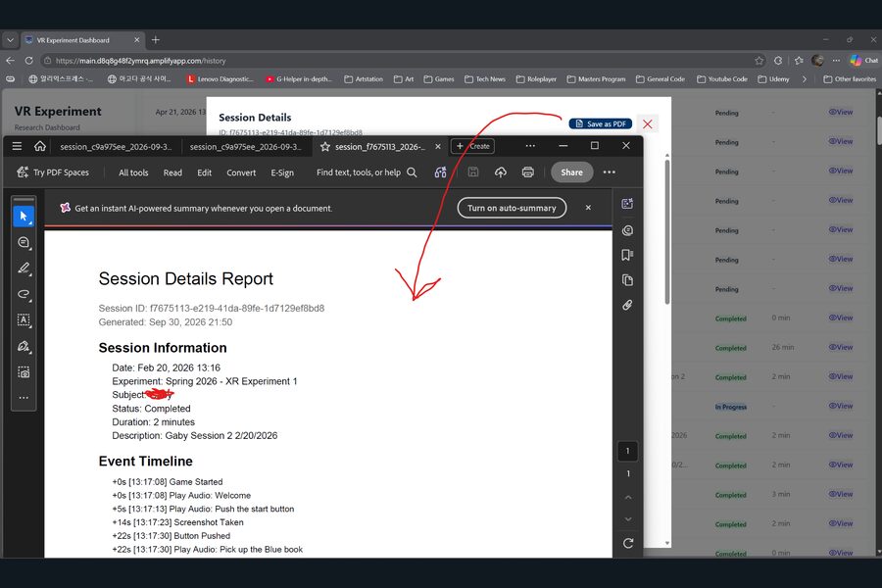Select the Add comment tool
882x588 pixels.
(x=24, y=242)
